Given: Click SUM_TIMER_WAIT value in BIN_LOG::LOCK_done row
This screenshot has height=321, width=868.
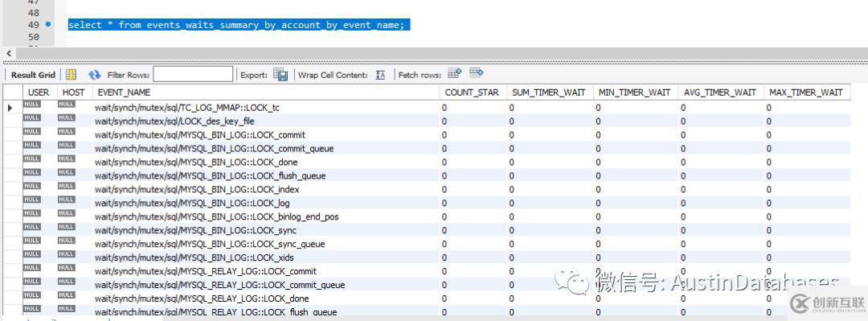Looking at the screenshot, I should click(511, 162).
